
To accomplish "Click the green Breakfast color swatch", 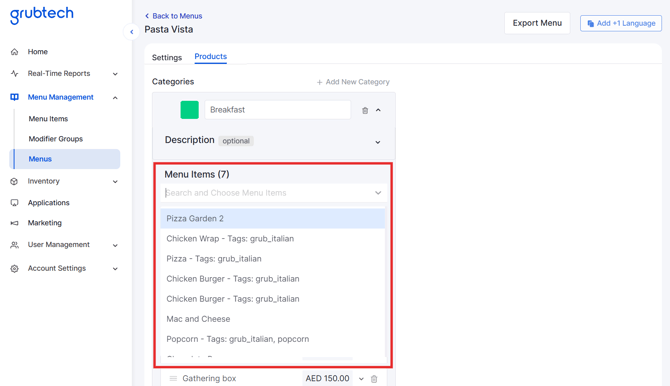I will tap(189, 110).
